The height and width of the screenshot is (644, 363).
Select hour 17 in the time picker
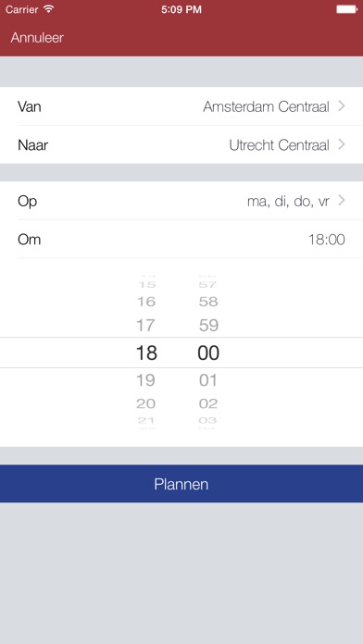click(x=146, y=326)
